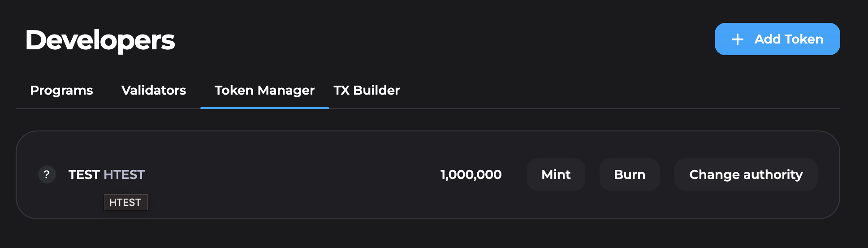Select the Token Manager tab
Screen dimensions: 868x248
point(264,91)
